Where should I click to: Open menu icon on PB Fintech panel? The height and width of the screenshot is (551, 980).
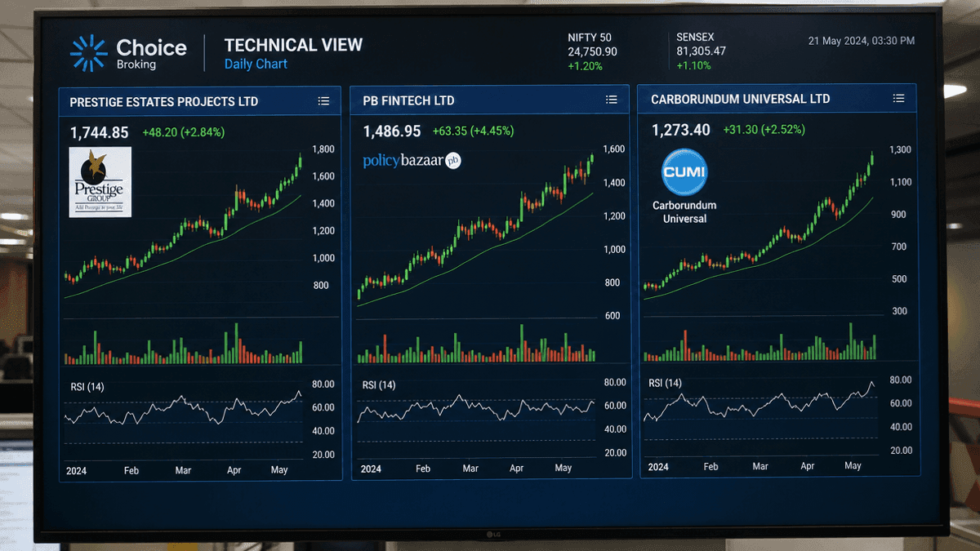coord(612,100)
